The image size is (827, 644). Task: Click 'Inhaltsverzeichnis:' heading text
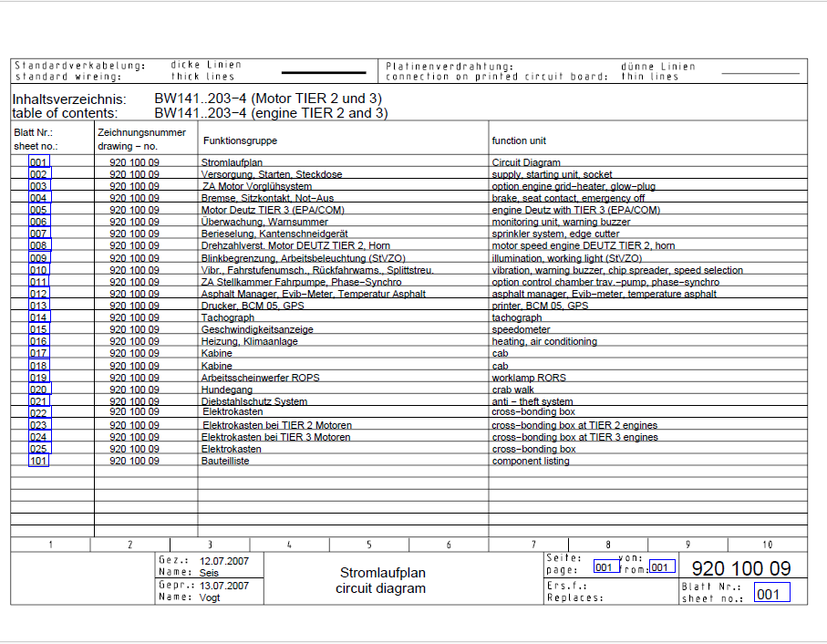pos(69,99)
